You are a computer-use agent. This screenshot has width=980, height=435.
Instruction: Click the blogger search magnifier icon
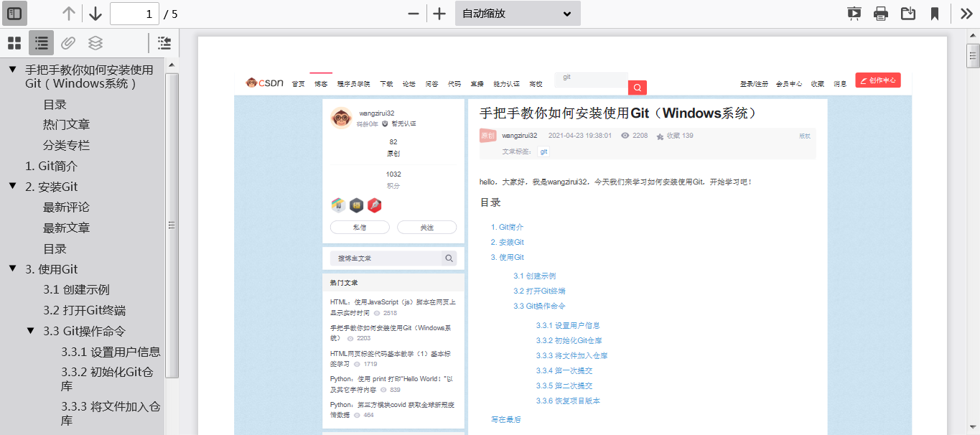coord(449,258)
